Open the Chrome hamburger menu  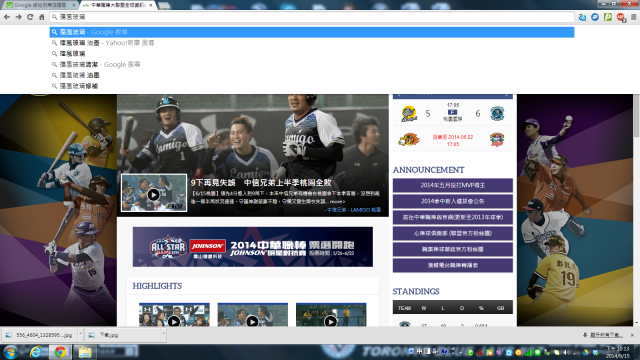tap(633, 17)
